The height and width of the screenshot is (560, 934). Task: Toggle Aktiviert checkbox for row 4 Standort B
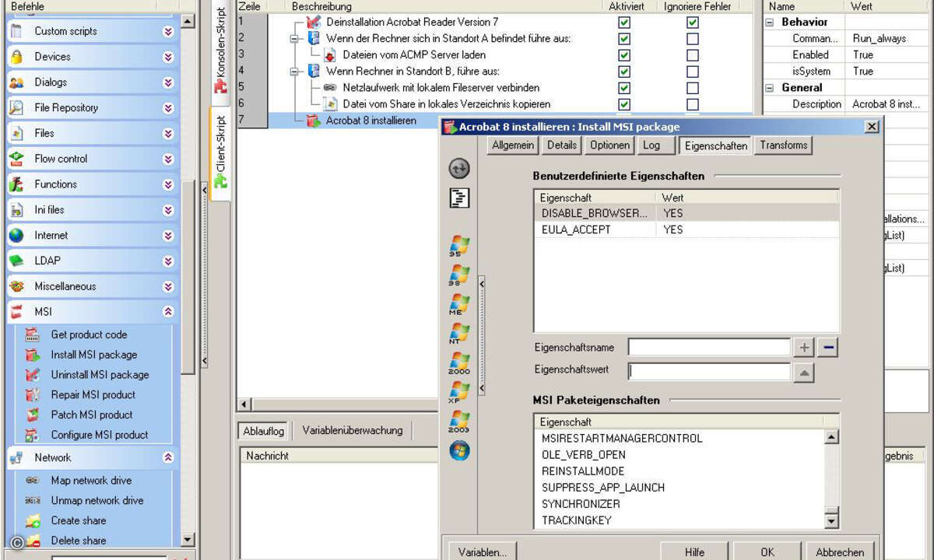624,72
